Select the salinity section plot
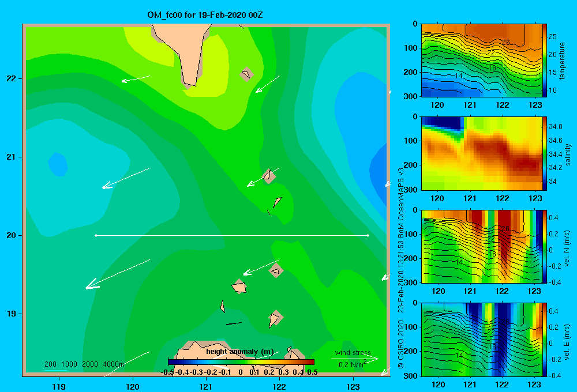Viewport: 577px width, 392px height. (x=482, y=153)
